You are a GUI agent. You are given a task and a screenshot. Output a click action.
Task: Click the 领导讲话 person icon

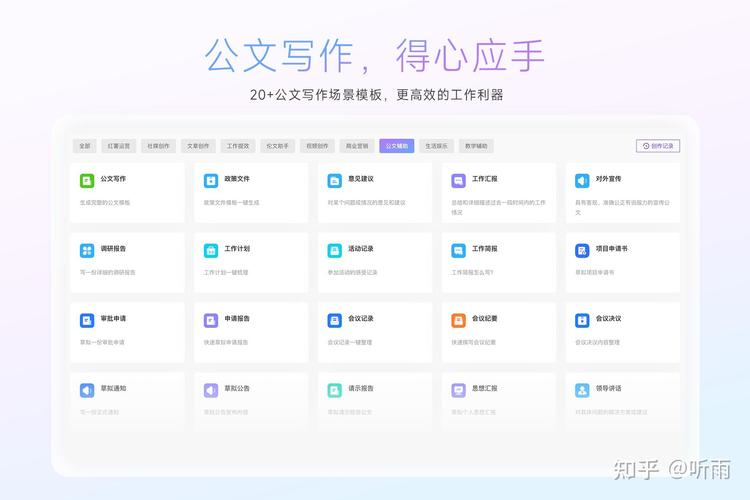[582, 390]
